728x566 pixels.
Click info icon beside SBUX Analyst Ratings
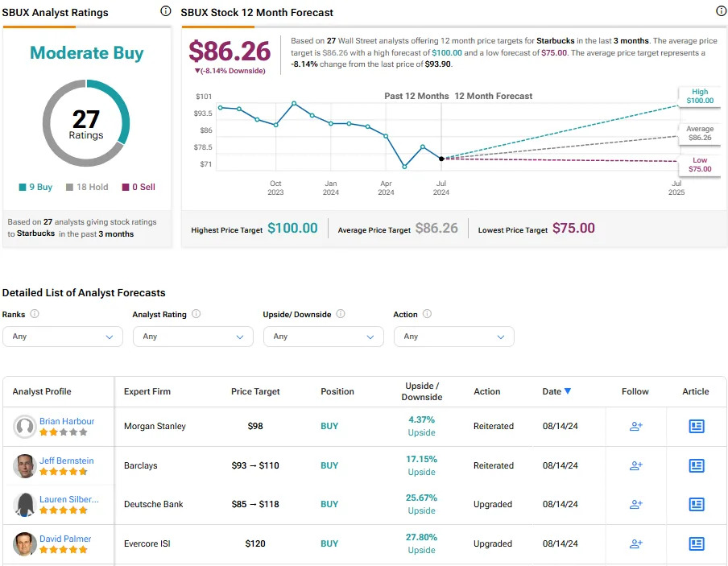click(x=166, y=11)
